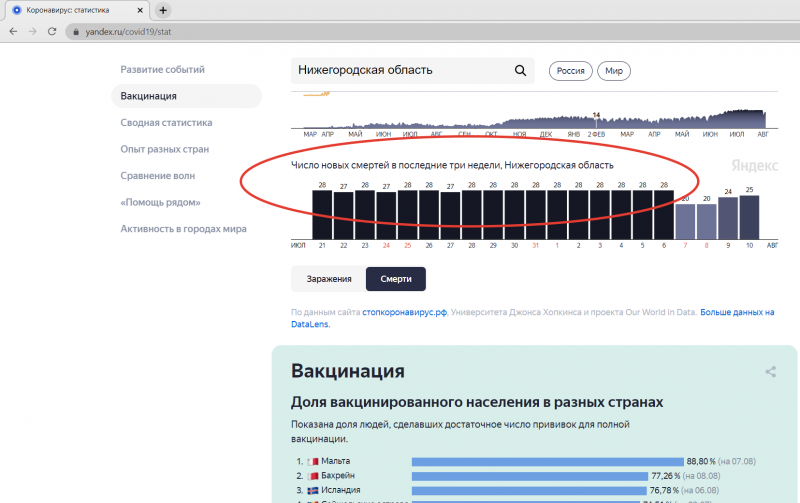Click the search magnifier icon

[x=520, y=70]
